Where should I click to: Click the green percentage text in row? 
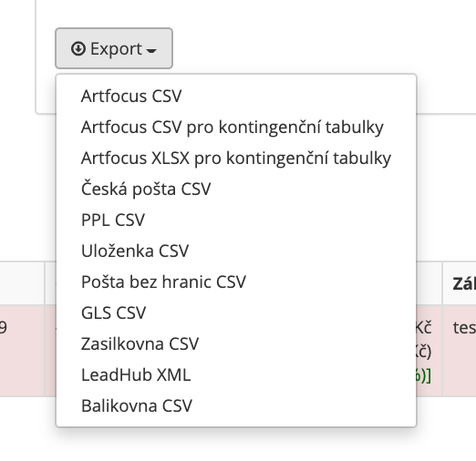(423, 376)
